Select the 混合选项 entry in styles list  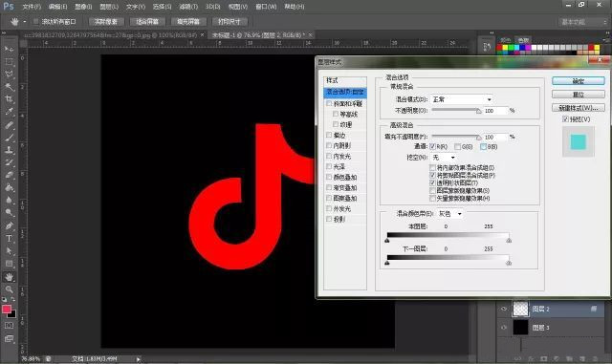point(345,92)
